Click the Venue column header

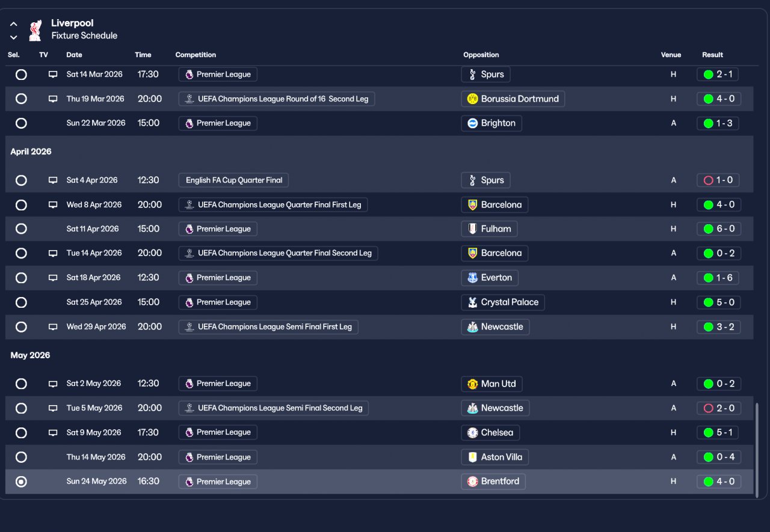coord(671,55)
